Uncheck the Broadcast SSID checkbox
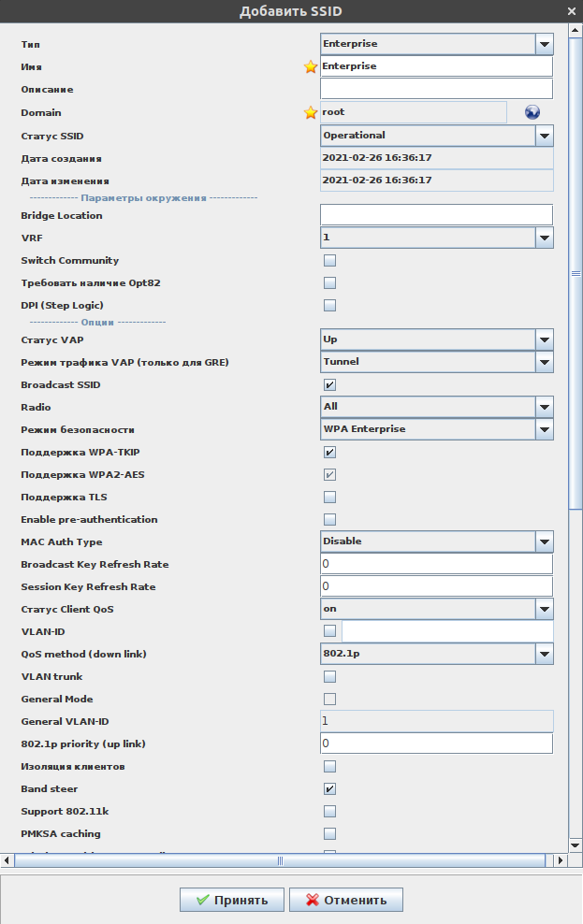This screenshot has height=924, width=583. (x=329, y=384)
